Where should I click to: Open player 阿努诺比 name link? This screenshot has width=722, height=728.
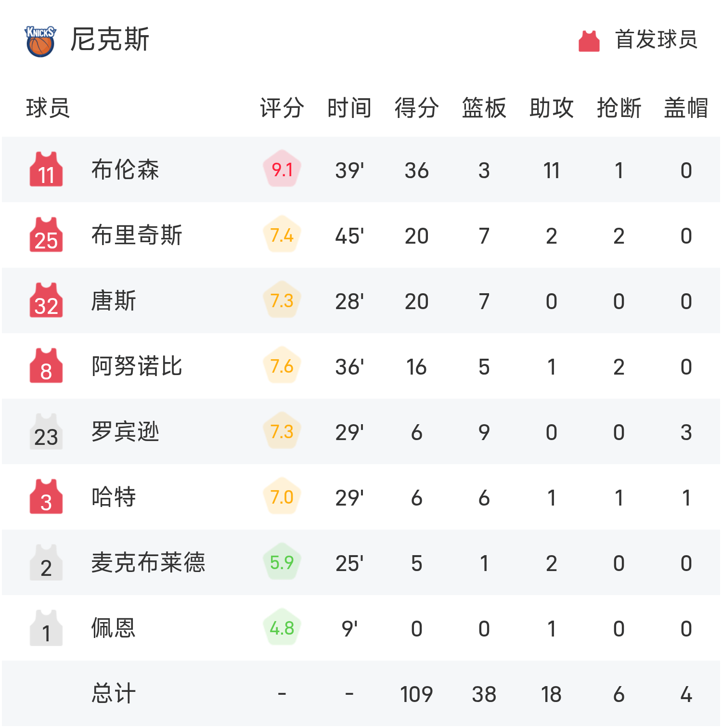(137, 366)
